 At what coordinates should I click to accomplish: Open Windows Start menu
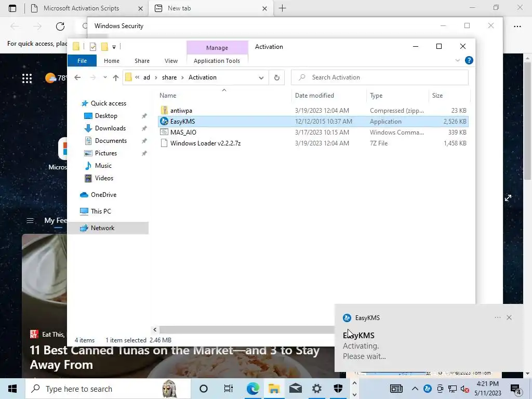[12, 389]
